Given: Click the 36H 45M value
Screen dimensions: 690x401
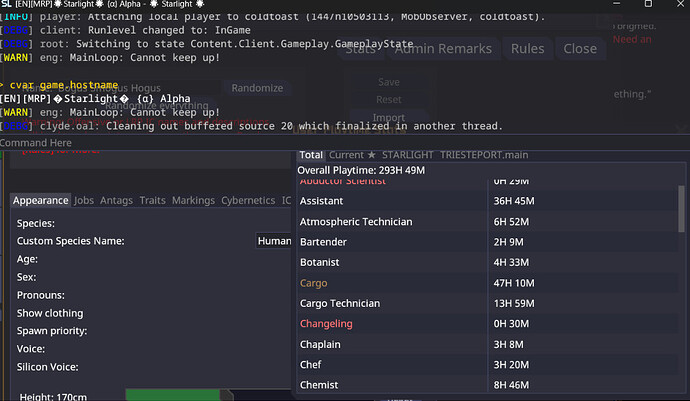Looking at the screenshot, I should [x=514, y=201].
